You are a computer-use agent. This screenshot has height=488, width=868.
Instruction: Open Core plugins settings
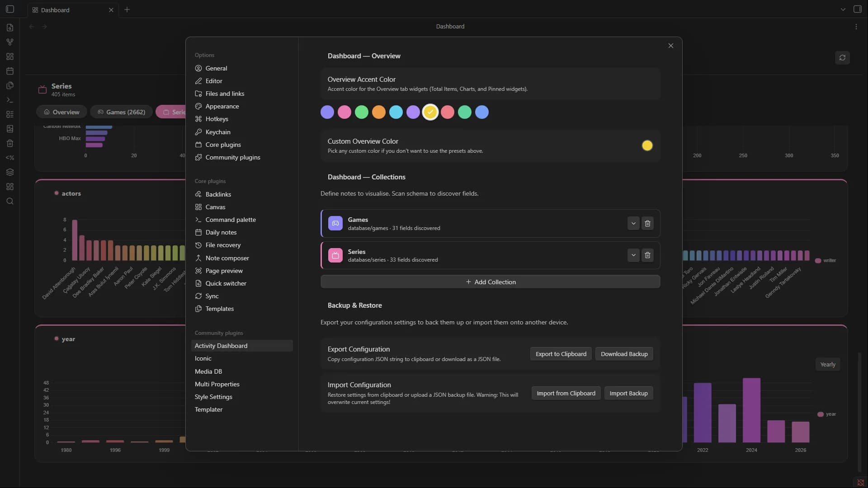coord(242,145)
